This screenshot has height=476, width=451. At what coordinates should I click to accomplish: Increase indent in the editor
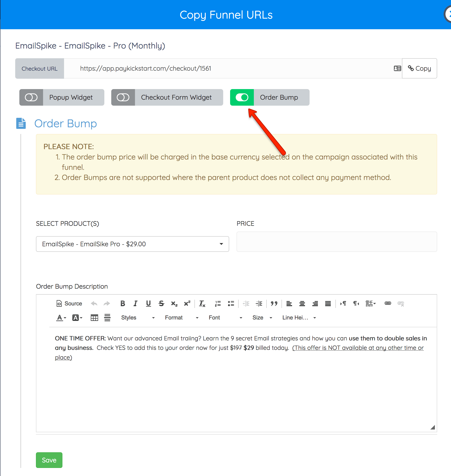259,303
